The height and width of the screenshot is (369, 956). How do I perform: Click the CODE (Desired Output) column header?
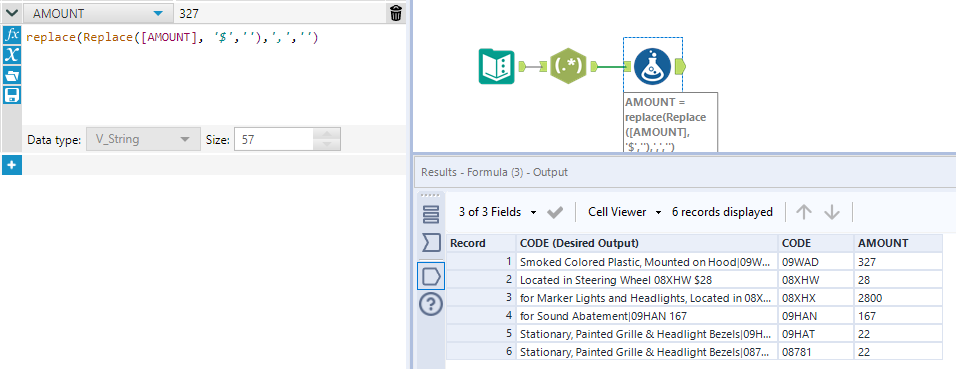[647, 243]
